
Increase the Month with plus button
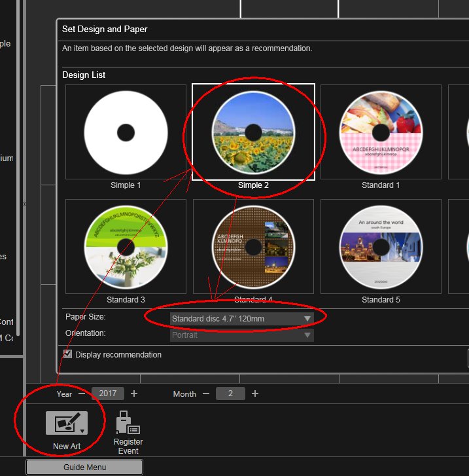click(x=255, y=394)
